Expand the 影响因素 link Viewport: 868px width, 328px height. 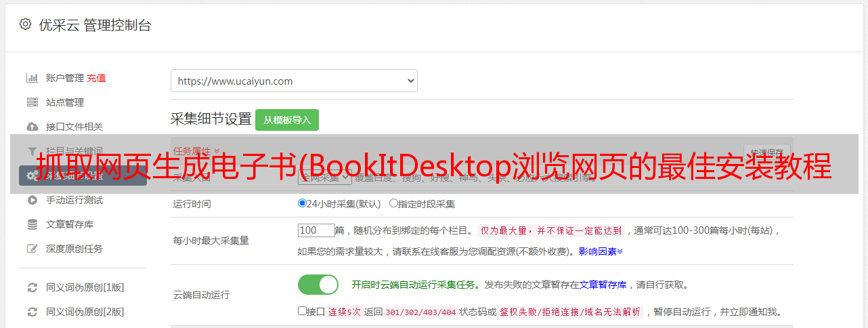tap(601, 251)
